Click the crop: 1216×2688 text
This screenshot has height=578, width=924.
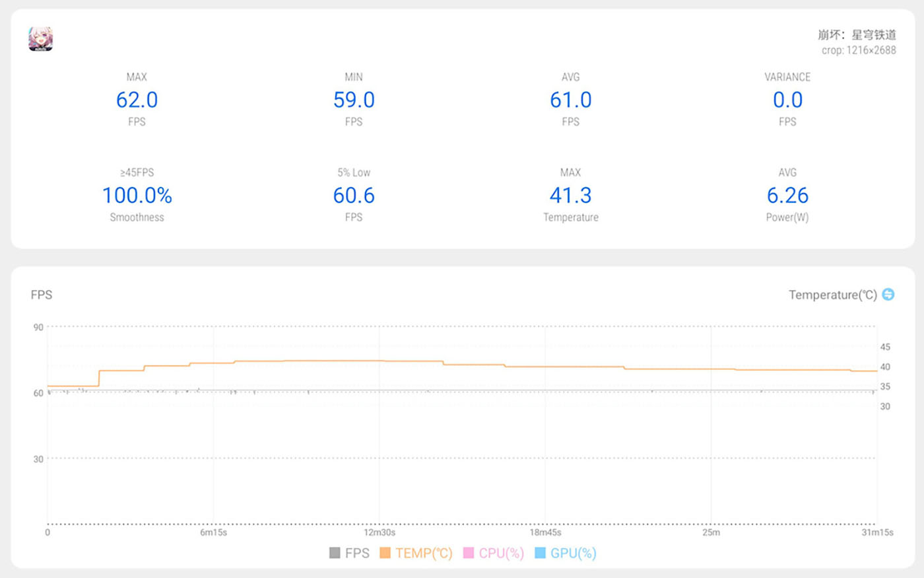pos(859,50)
